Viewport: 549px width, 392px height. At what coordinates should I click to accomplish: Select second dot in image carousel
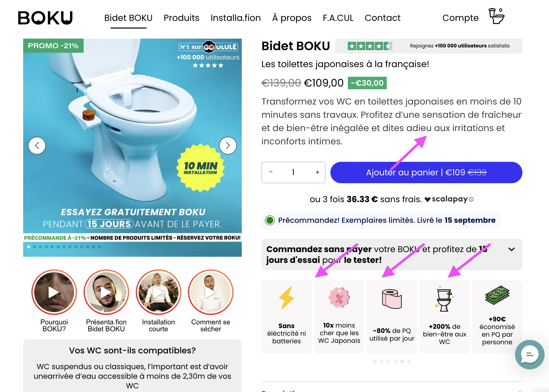click(34, 247)
